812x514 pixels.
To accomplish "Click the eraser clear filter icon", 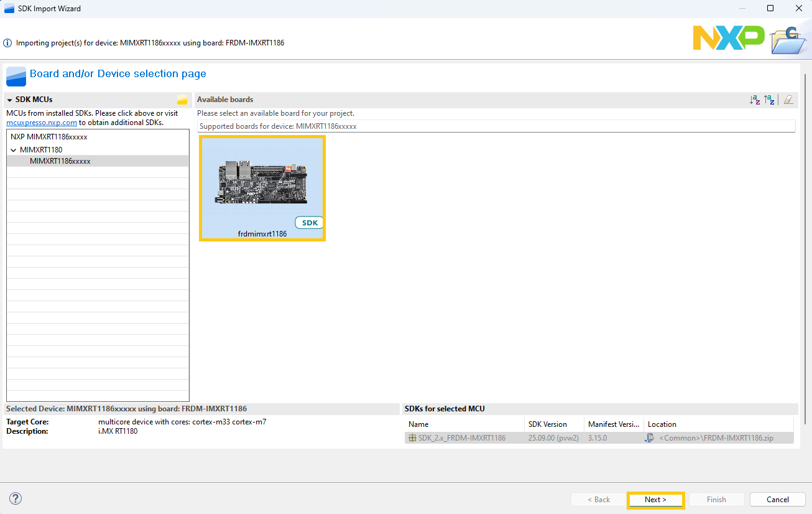I will coord(788,100).
